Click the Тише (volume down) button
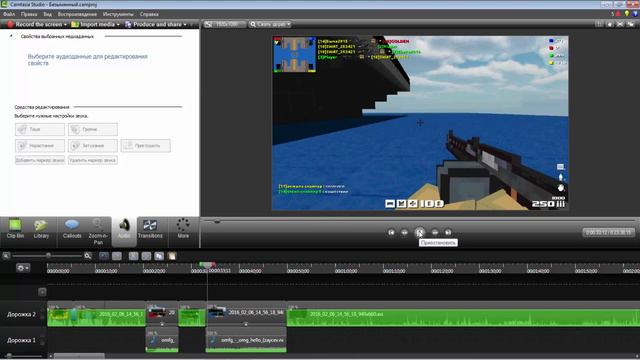 [40, 129]
